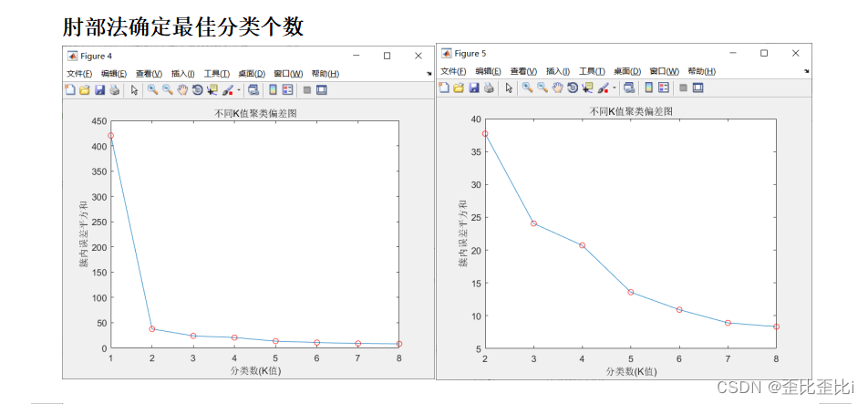Image resolution: width=868 pixels, height=404 pixels.
Task: Activate Zoom In tool in Figure 5
Action: (x=528, y=87)
